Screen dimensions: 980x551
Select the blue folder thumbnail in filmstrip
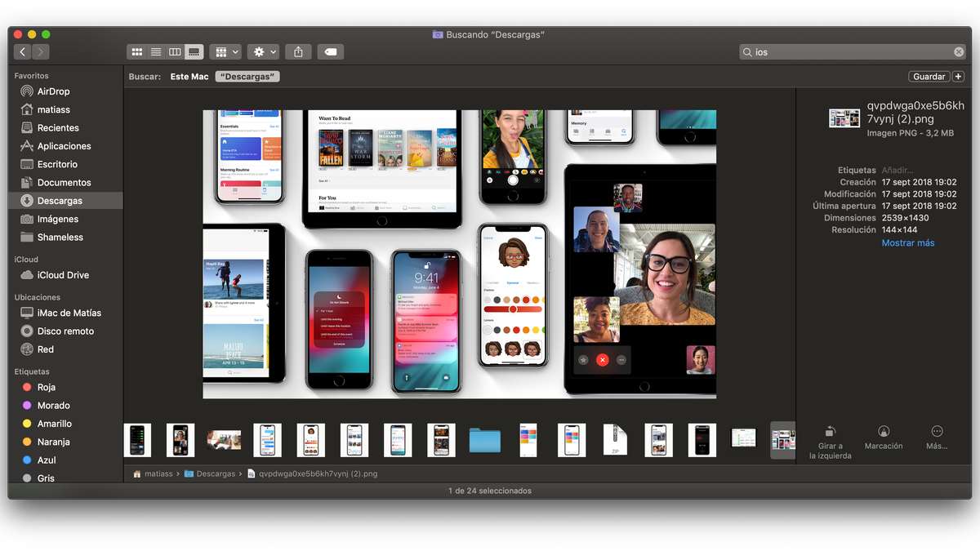(x=485, y=440)
